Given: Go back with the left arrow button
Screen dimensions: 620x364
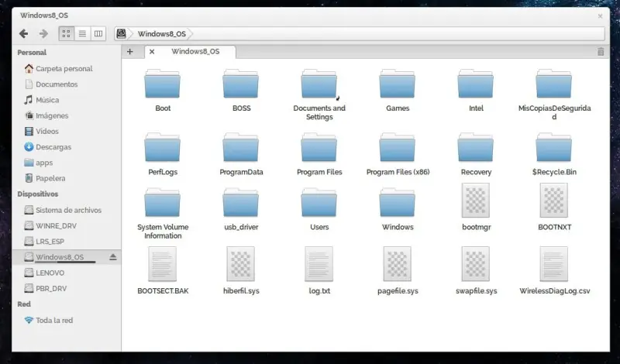Looking at the screenshot, I should [24, 34].
